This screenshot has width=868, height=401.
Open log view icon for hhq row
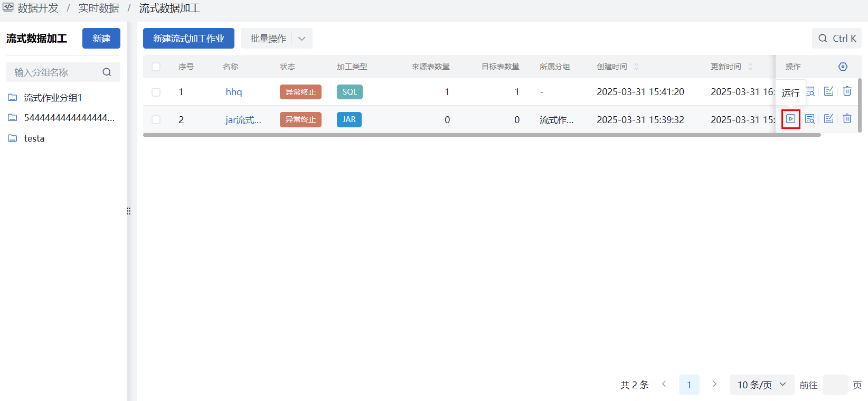[x=811, y=91]
